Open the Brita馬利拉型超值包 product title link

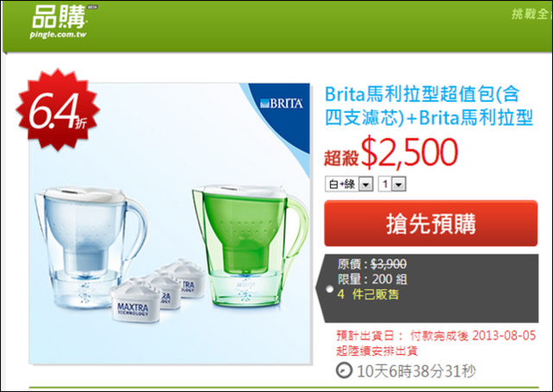(429, 105)
